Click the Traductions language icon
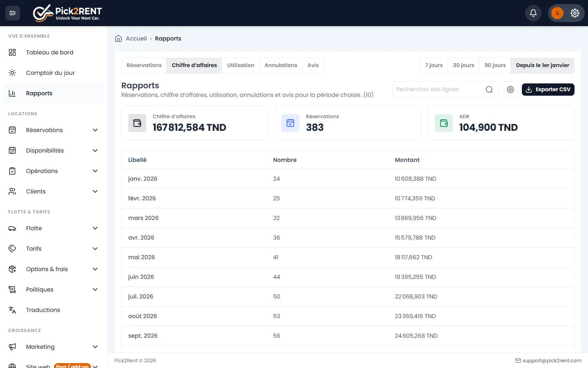The height and width of the screenshot is (368, 588). tap(12, 310)
